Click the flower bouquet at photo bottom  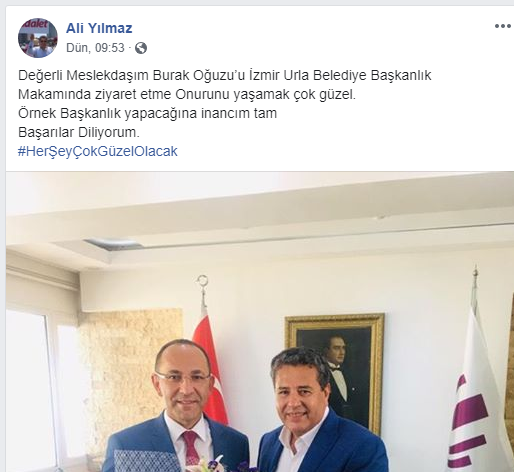tap(218, 465)
